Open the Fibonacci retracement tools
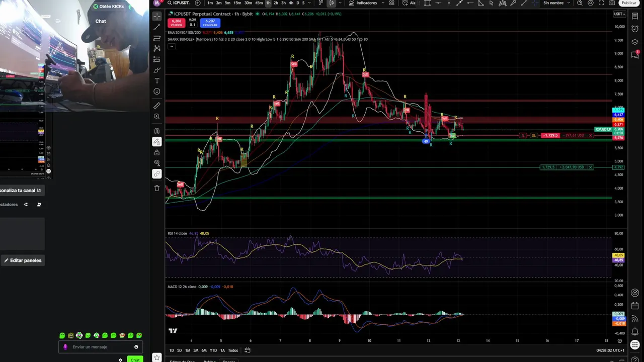This screenshot has width=644, height=362. (x=157, y=38)
